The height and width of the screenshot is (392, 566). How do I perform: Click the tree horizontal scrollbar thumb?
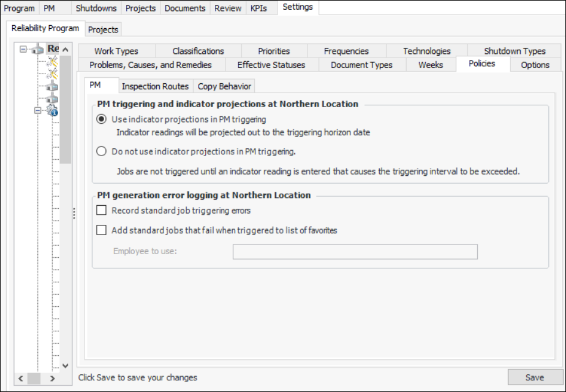tap(34, 379)
